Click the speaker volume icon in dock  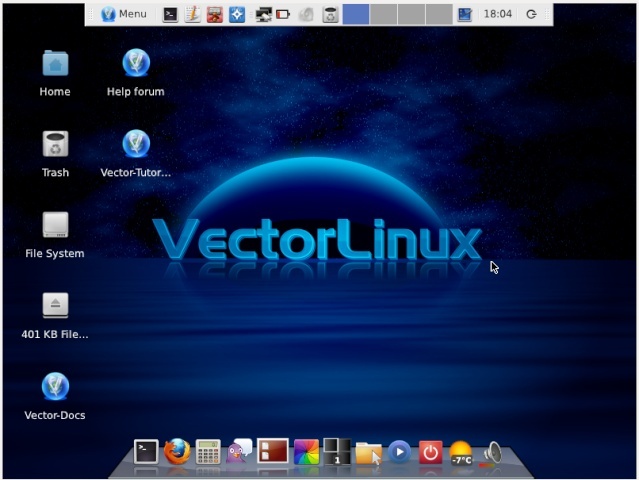click(492, 453)
